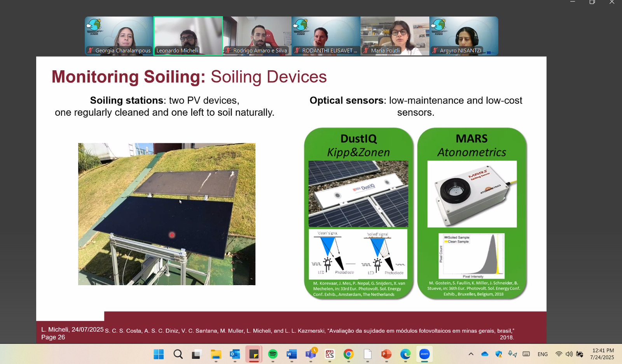The width and height of the screenshot is (622, 364).
Task: Open Microsoft Edge from the taskbar
Action: (405, 354)
